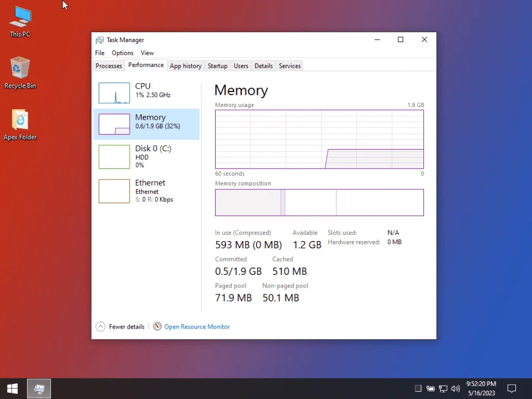Open the Action Center notifications icon
The width and height of the screenshot is (532, 399).
[511, 388]
